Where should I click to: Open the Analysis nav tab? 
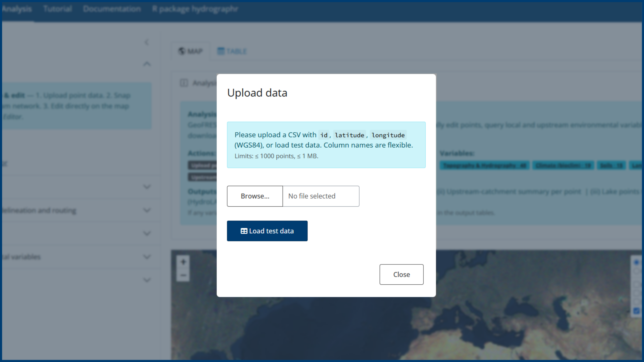(x=17, y=9)
